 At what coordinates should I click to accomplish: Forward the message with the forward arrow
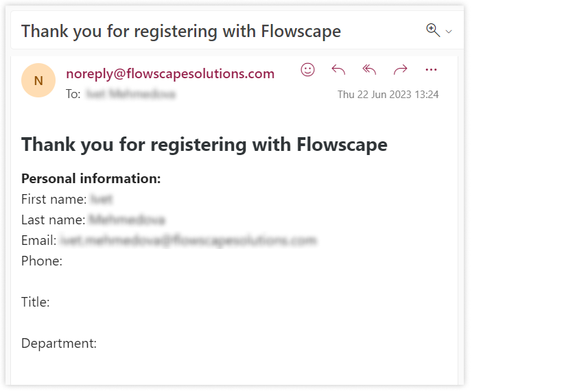tap(400, 70)
